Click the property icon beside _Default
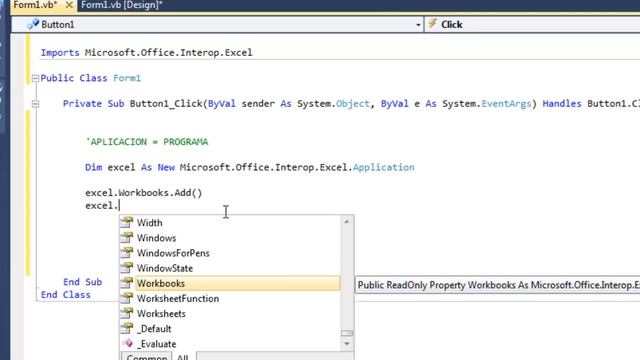 click(127, 328)
